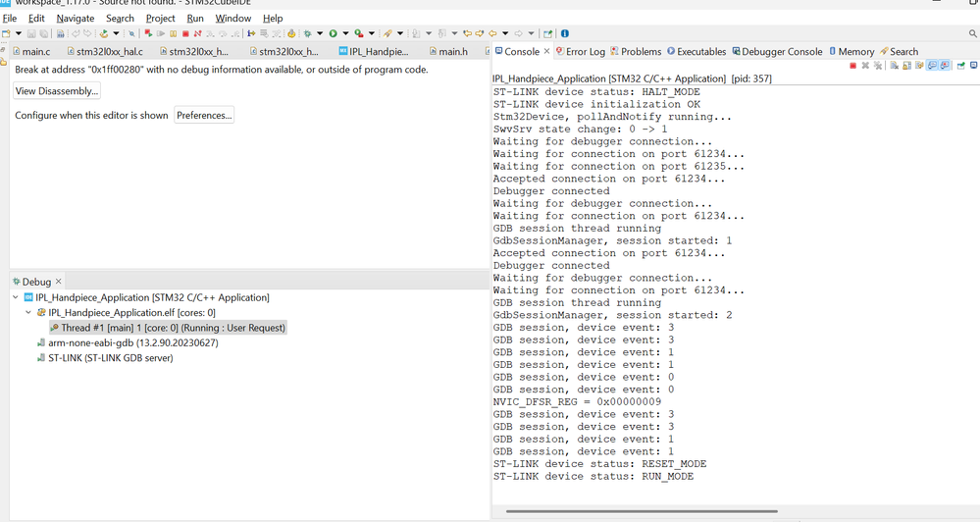The height and width of the screenshot is (522, 980).
Task: Click the Debug bug icon
Action: [x=307, y=33]
